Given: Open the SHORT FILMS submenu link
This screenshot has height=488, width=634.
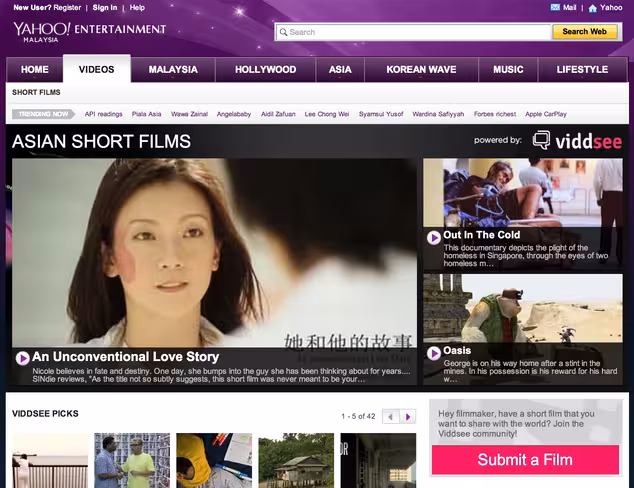Looking at the screenshot, I should click(x=36, y=93).
